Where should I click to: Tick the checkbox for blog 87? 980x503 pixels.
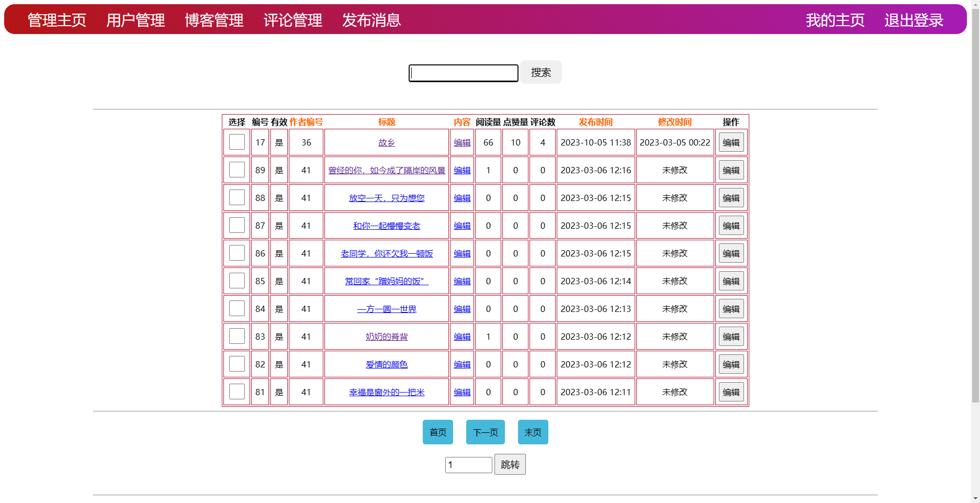coord(237,225)
